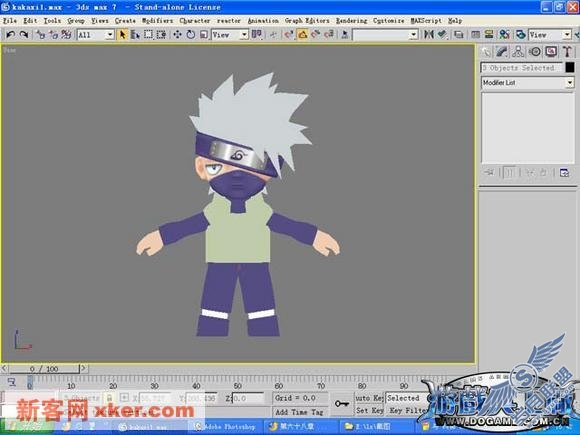Click the Objects Selected name field

pyautogui.click(x=522, y=68)
